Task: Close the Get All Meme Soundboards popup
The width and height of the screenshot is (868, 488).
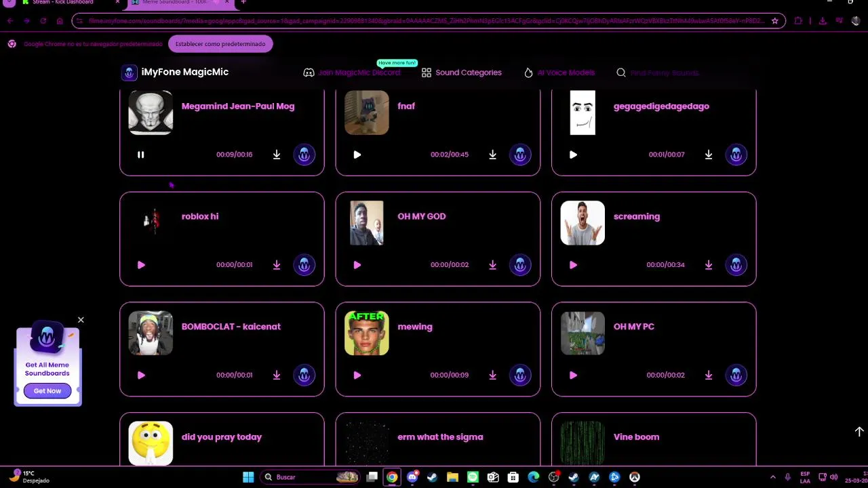Action: click(x=81, y=320)
